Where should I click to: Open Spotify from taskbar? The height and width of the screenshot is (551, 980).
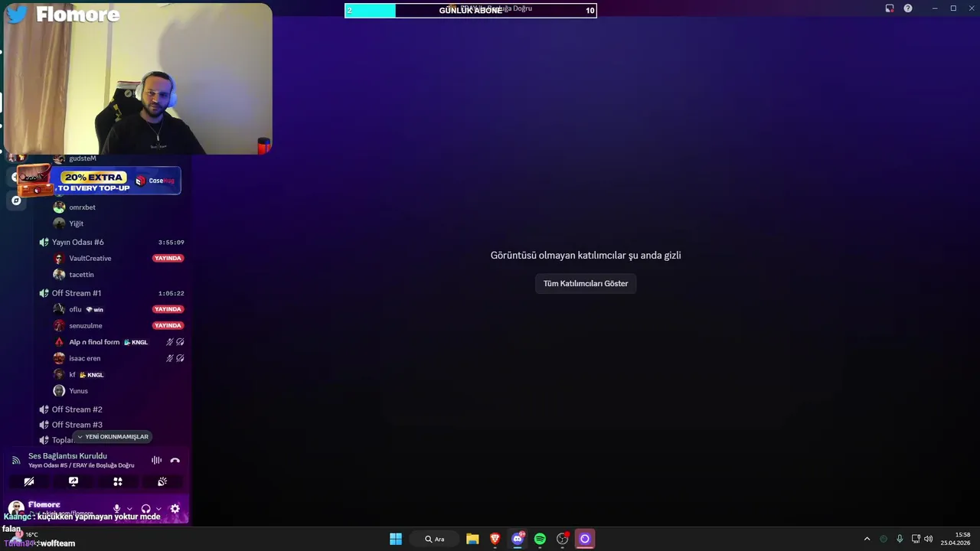coord(540,539)
